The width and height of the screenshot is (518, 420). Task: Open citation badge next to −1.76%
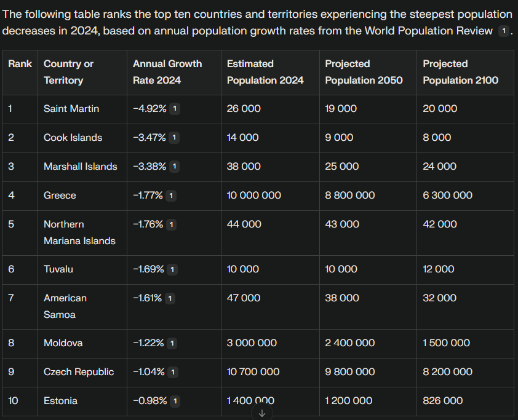pos(171,224)
